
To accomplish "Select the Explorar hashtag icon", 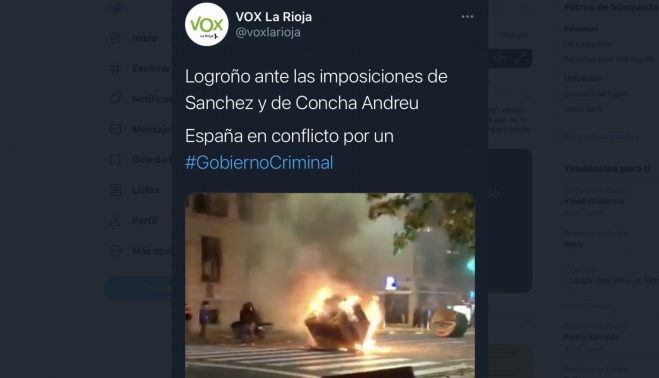I will [x=115, y=68].
